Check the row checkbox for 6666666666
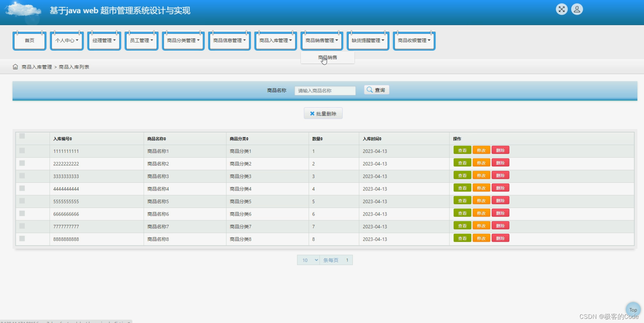This screenshot has height=323, width=644. click(22, 213)
